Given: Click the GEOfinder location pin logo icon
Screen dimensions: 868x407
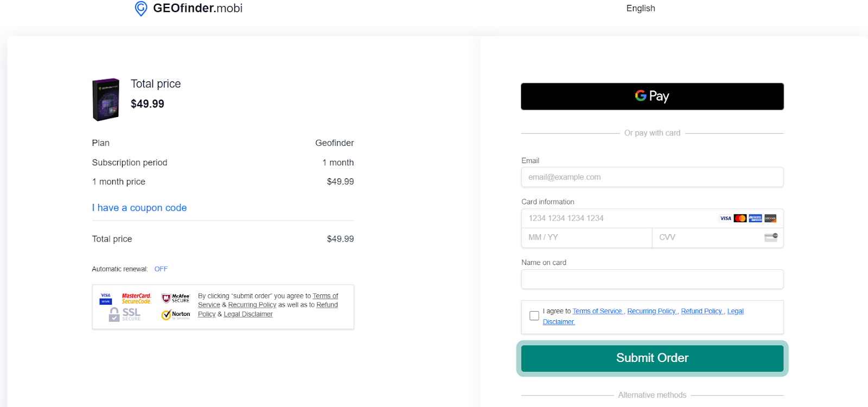Looking at the screenshot, I should pyautogui.click(x=141, y=9).
